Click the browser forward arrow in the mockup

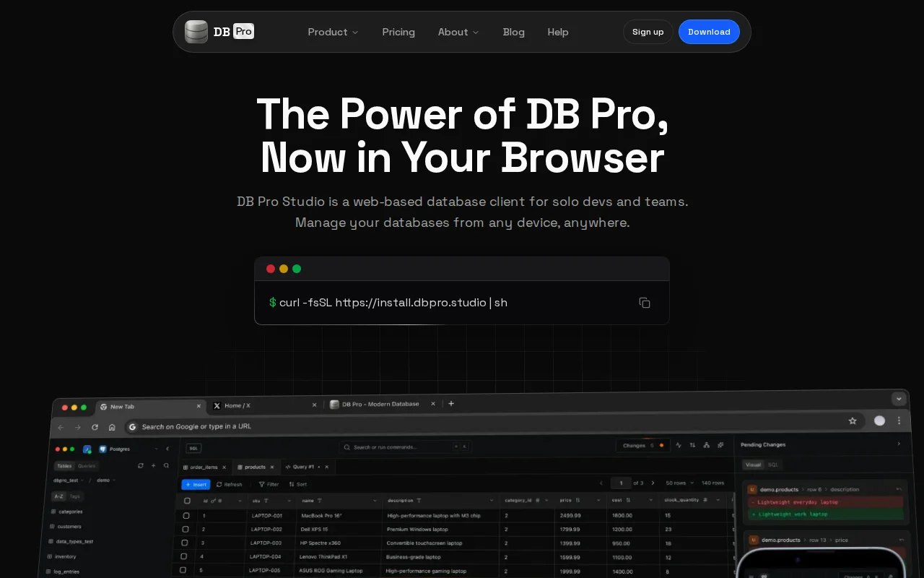point(78,427)
